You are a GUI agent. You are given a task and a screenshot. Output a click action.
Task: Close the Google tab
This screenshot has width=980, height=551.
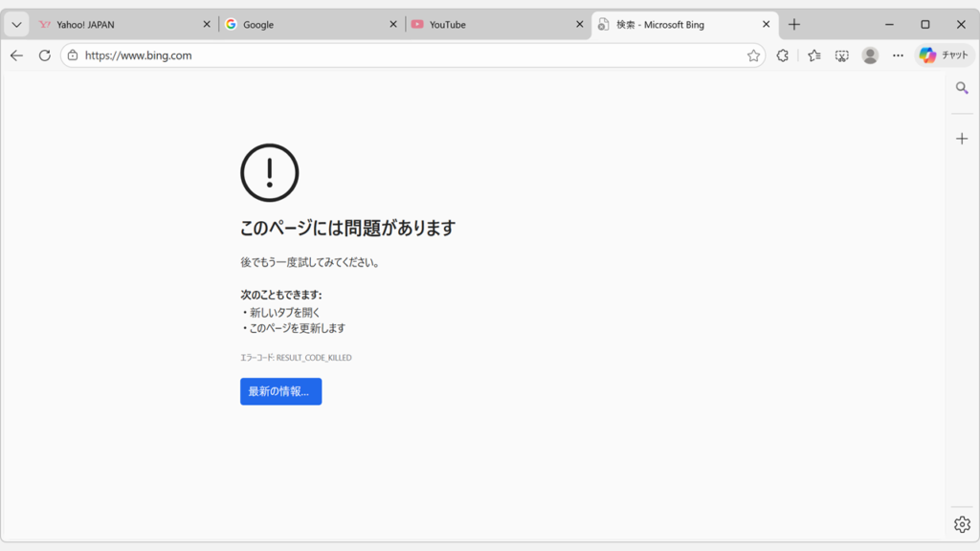click(x=391, y=24)
